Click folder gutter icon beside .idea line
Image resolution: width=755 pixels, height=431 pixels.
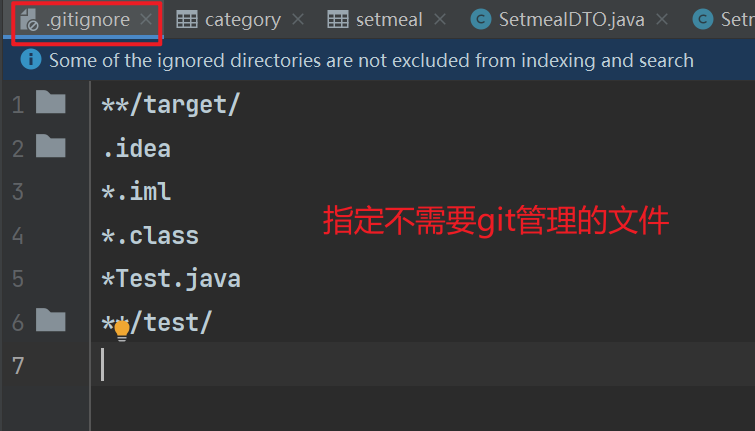[x=50, y=148]
